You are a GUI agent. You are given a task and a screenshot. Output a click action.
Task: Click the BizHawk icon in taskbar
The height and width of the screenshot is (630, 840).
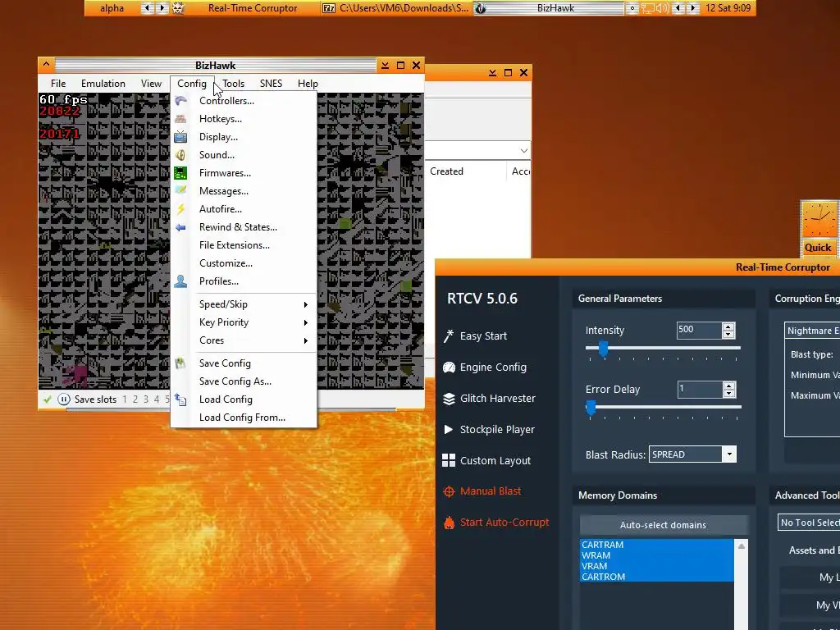tap(481, 8)
